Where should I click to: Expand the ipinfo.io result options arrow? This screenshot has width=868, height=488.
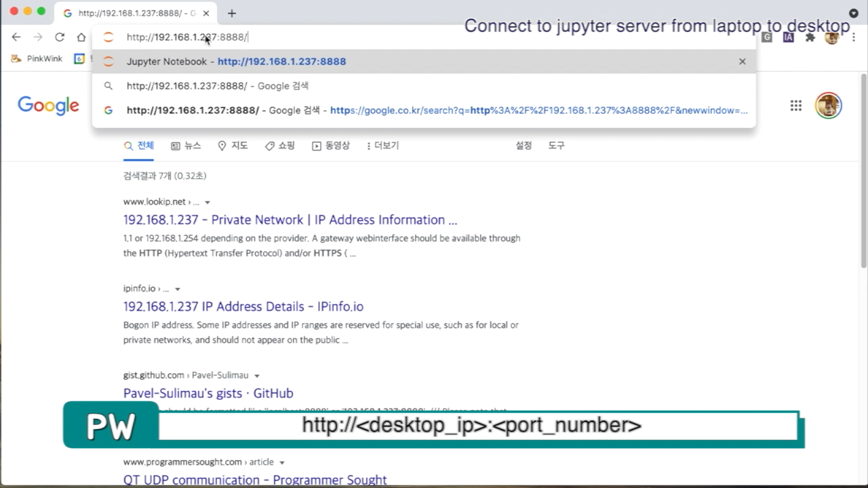coord(178,289)
